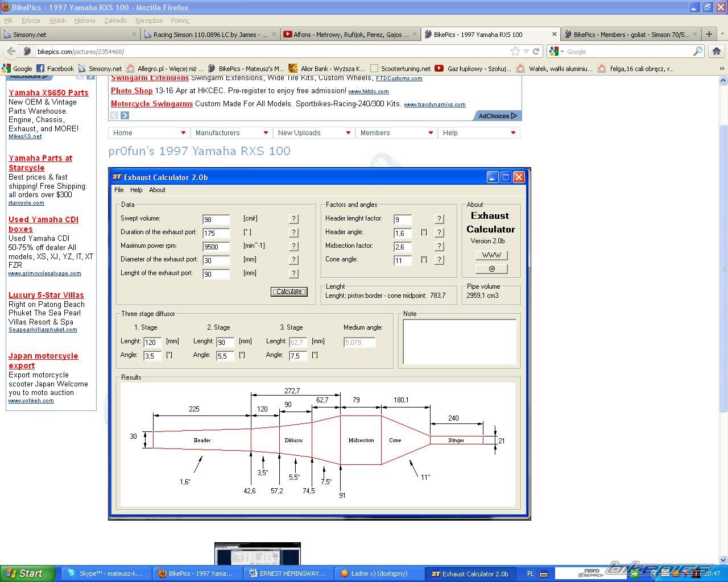Click previous ad arrow under ad links
728x582 pixels.
[x=114, y=115]
